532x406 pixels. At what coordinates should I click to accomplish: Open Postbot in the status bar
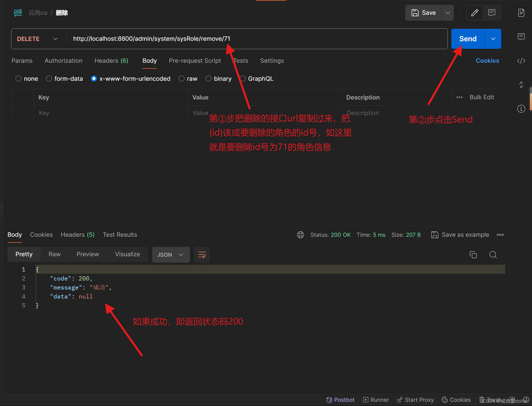341,400
